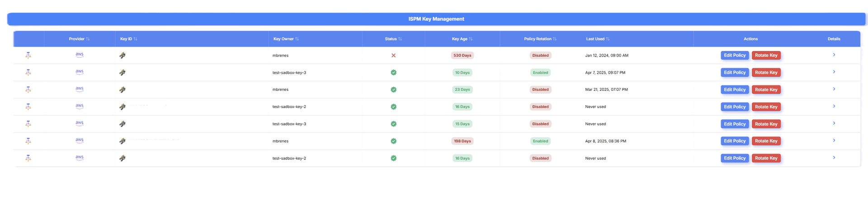Expand details chevron for the 10 Days key
The width and height of the screenshot is (868, 216).
[x=834, y=72]
